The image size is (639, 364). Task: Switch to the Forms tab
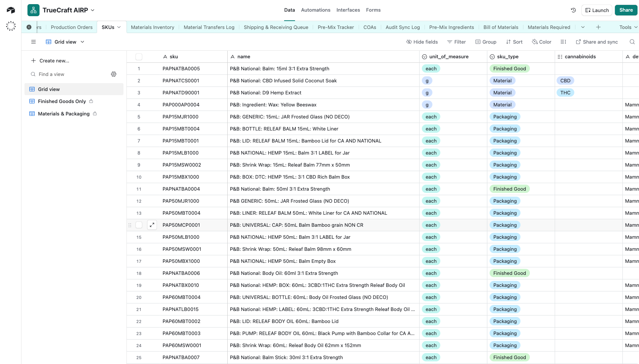point(373,10)
